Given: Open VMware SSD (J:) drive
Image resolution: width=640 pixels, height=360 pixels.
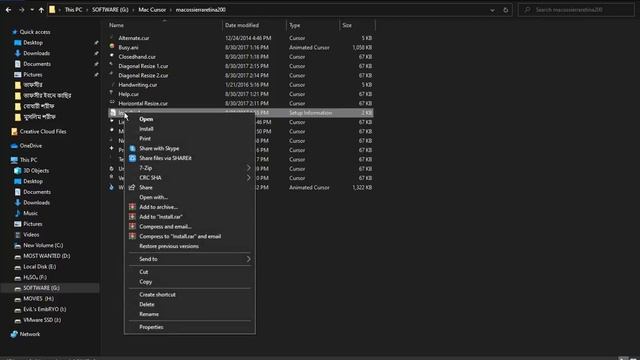Looking at the screenshot, I should pos(42,320).
